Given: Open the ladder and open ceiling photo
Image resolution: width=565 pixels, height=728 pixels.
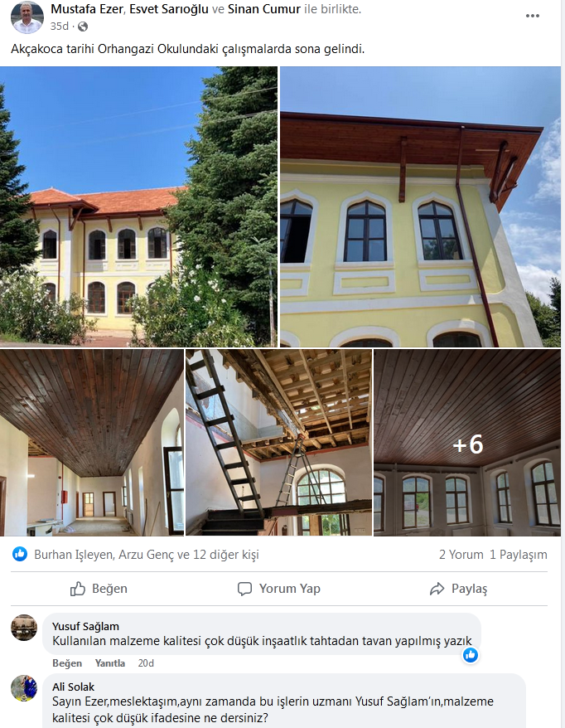Looking at the screenshot, I should tap(279, 443).
